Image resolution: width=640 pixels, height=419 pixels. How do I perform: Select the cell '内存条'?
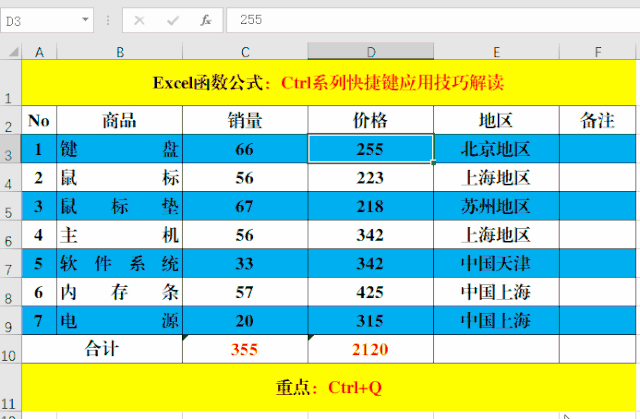[x=120, y=292]
